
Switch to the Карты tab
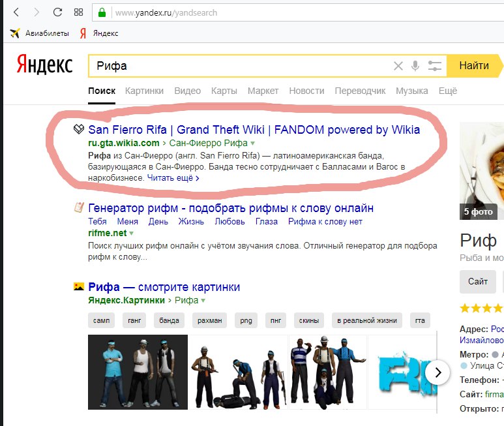[x=224, y=91]
